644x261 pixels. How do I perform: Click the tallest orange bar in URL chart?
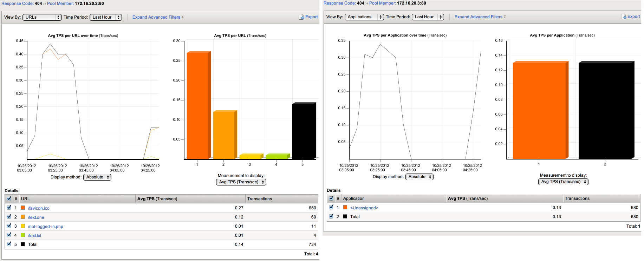[x=198, y=105]
